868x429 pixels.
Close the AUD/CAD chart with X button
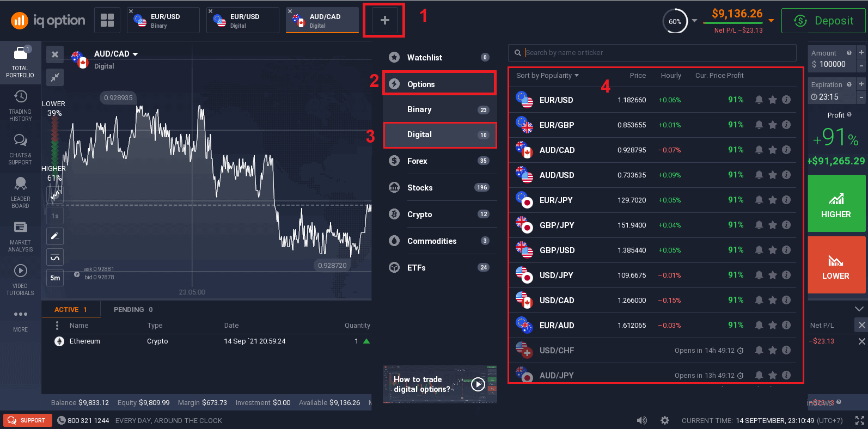(55, 54)
